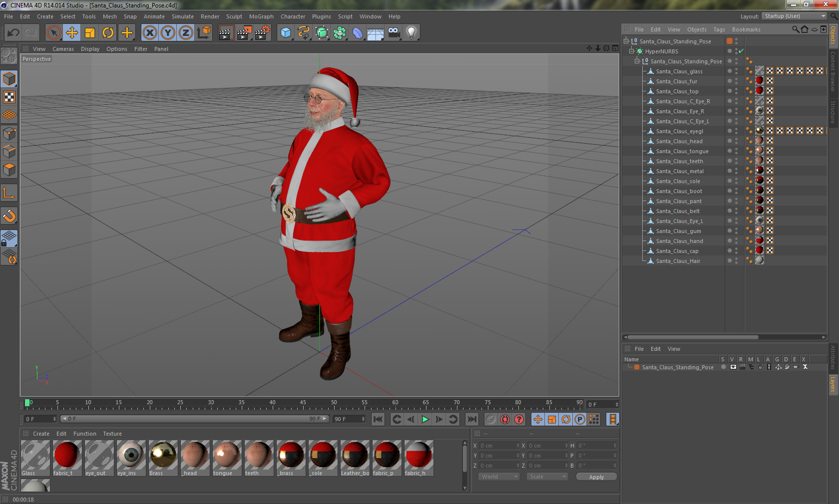Open the Layout Startup dropdown
The image size is (839, 504).
click(x=795, y=16)
